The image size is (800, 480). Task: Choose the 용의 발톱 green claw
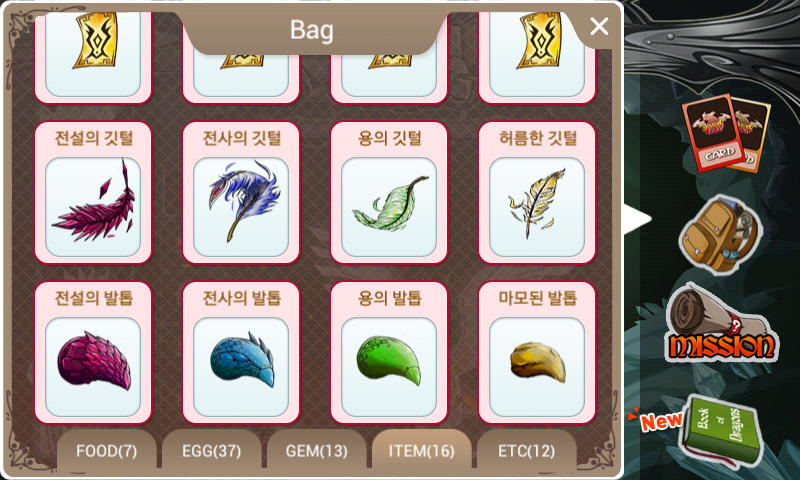(389, 353)
